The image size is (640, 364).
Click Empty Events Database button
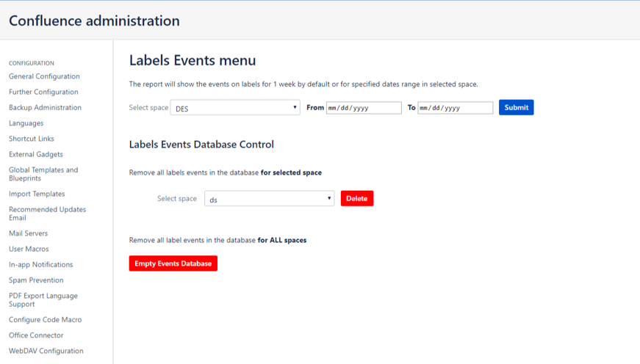pos(173,263)
